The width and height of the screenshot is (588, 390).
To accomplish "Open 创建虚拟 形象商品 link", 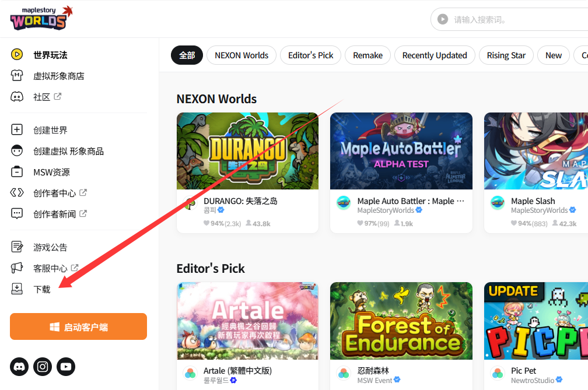I will [x=68, y=151].
